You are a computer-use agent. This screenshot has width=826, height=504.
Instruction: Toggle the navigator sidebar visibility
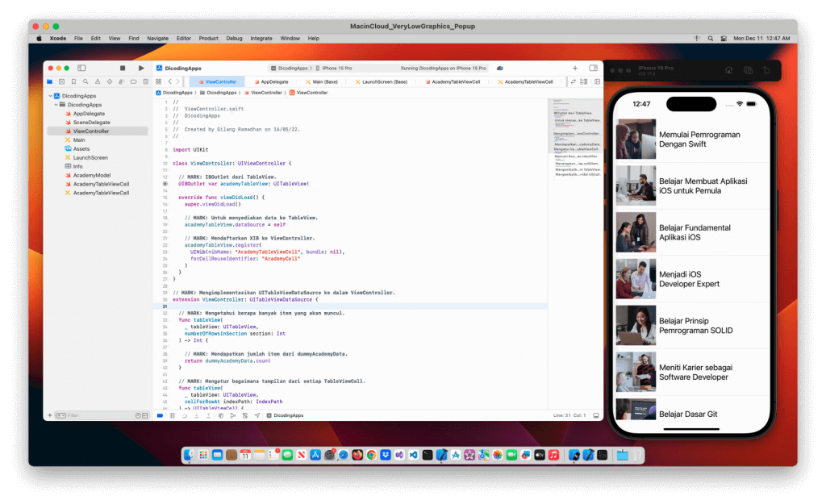pos(81,68)
